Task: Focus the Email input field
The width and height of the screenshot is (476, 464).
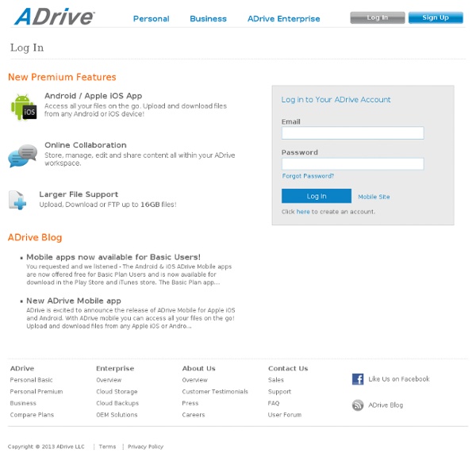Action: coord(352,133)
